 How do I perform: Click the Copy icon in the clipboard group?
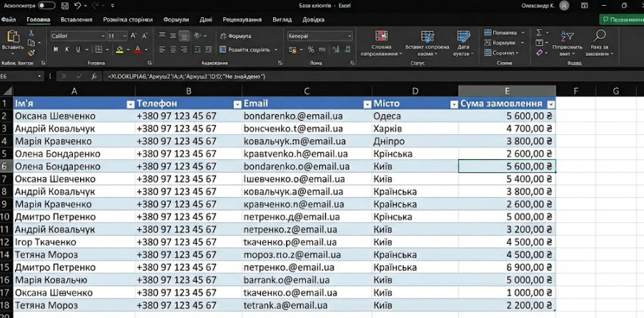pyautogui.click(x=31, y=43)
